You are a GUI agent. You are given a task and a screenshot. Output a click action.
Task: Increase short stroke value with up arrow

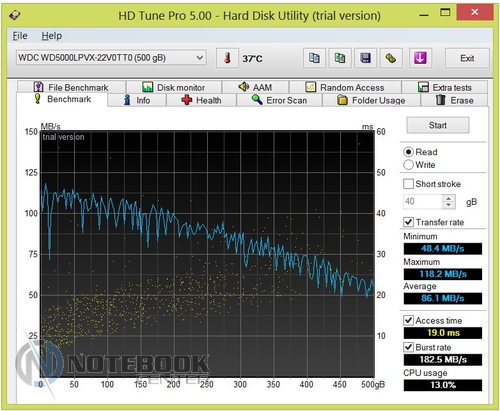448,198
